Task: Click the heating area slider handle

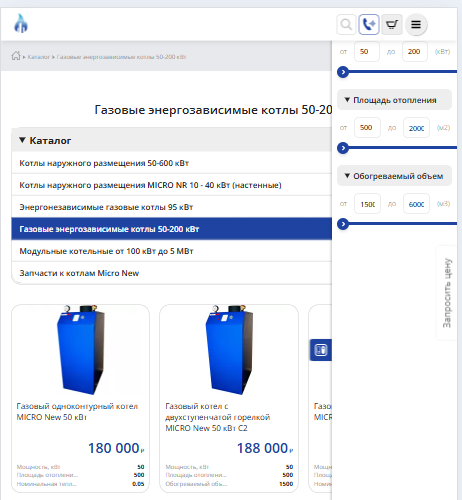Action: tap(343, 148)
